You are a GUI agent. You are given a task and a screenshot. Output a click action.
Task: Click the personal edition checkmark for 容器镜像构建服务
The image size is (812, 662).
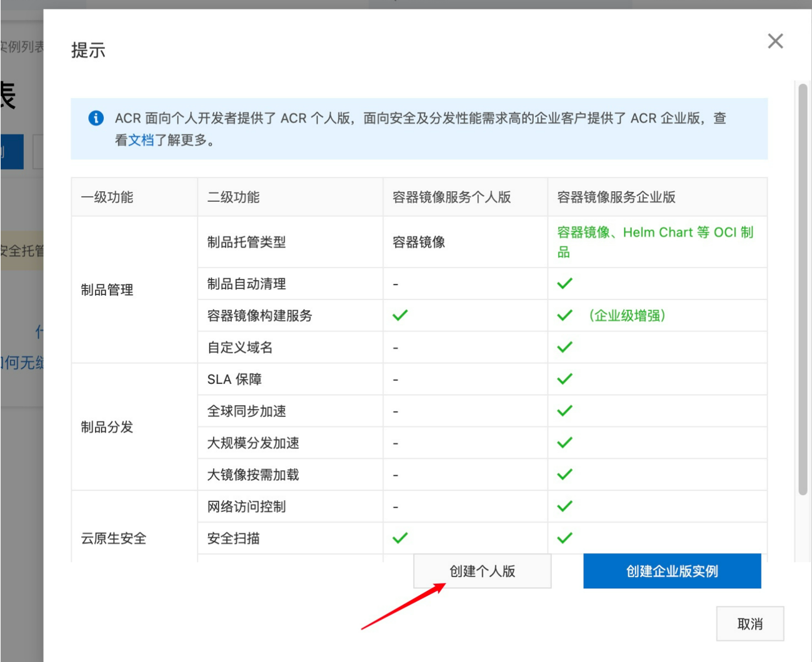pos(400,316)
